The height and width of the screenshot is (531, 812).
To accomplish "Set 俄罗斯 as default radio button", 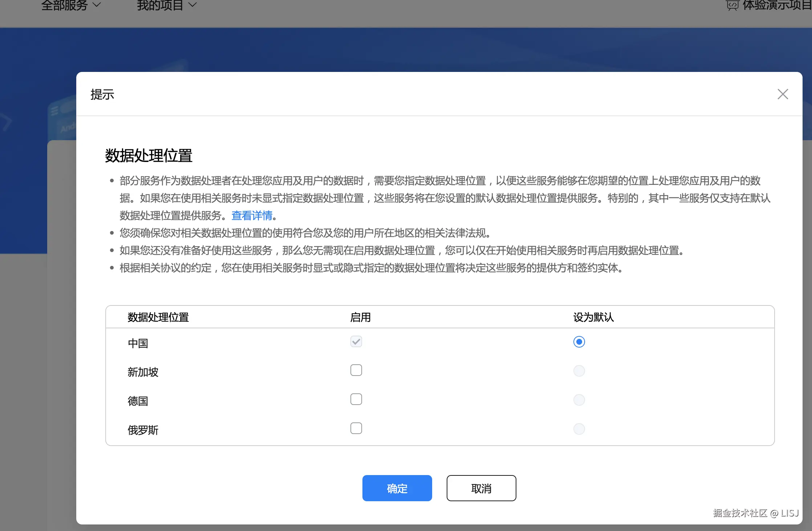I will click(579, 429).
